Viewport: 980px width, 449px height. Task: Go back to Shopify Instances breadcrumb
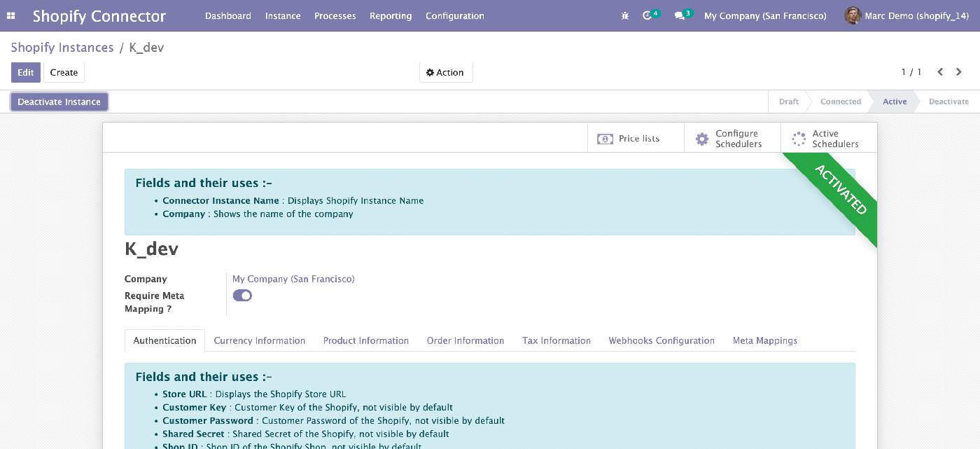click(62, 47)
